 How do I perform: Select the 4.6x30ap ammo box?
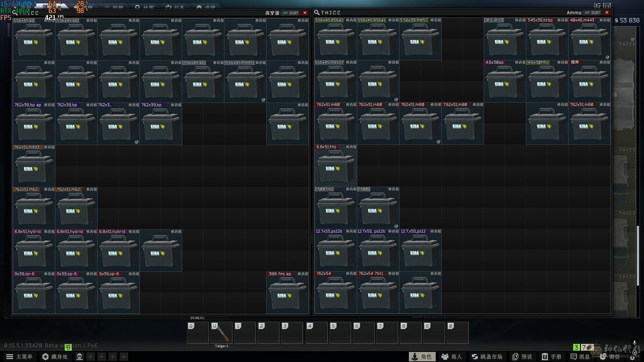(505, 81)
